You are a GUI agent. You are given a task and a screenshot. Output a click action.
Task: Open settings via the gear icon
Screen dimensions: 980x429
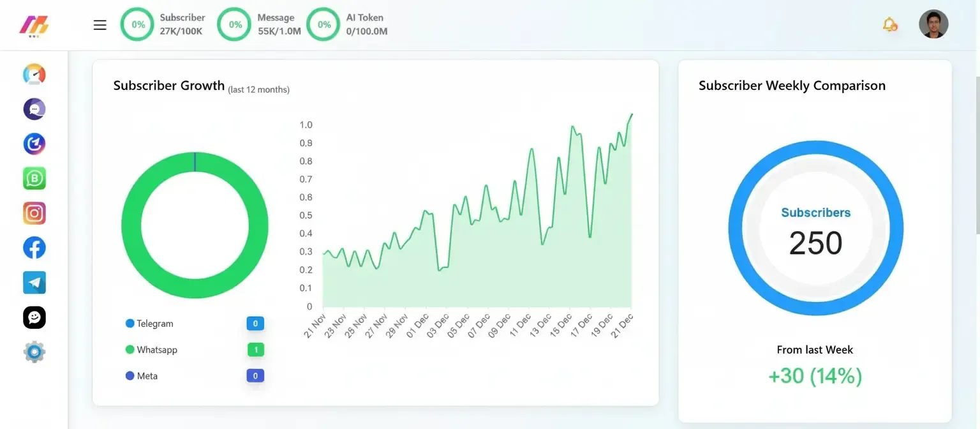[34, 352]
